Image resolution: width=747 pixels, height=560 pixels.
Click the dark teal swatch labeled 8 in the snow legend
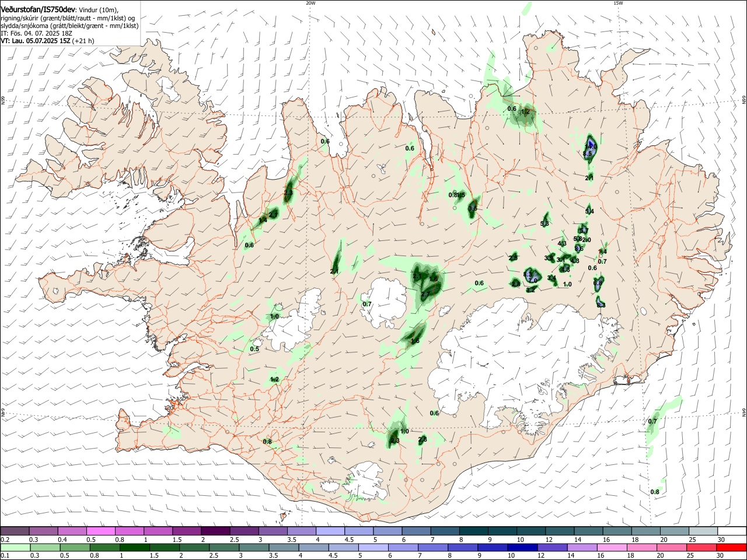coord(473,531)
